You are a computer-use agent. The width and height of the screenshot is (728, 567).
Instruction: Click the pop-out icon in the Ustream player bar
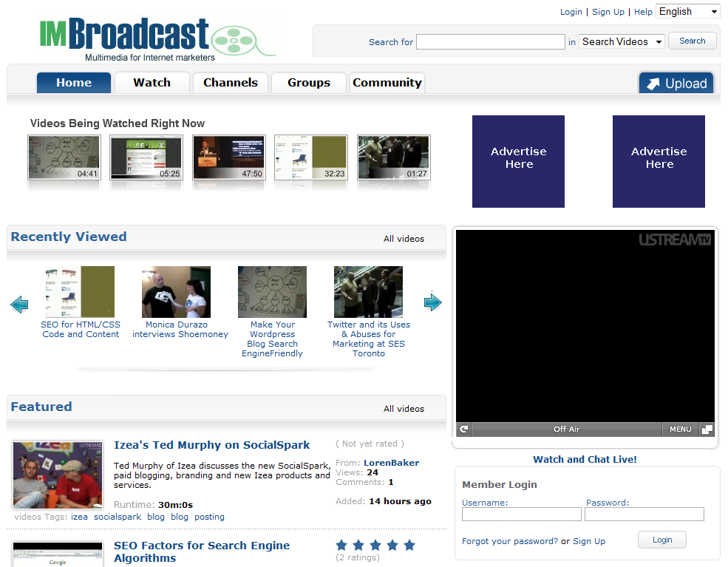707,429
